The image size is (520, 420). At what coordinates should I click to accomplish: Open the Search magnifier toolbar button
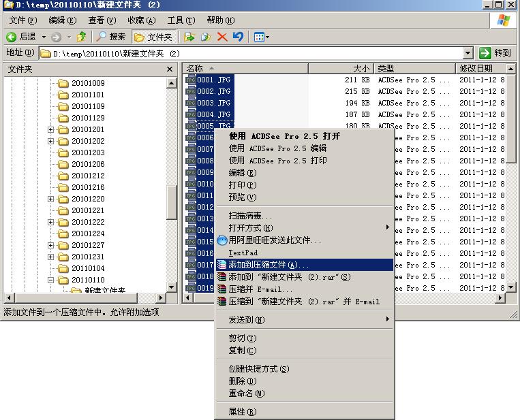(x=111, y=37)
